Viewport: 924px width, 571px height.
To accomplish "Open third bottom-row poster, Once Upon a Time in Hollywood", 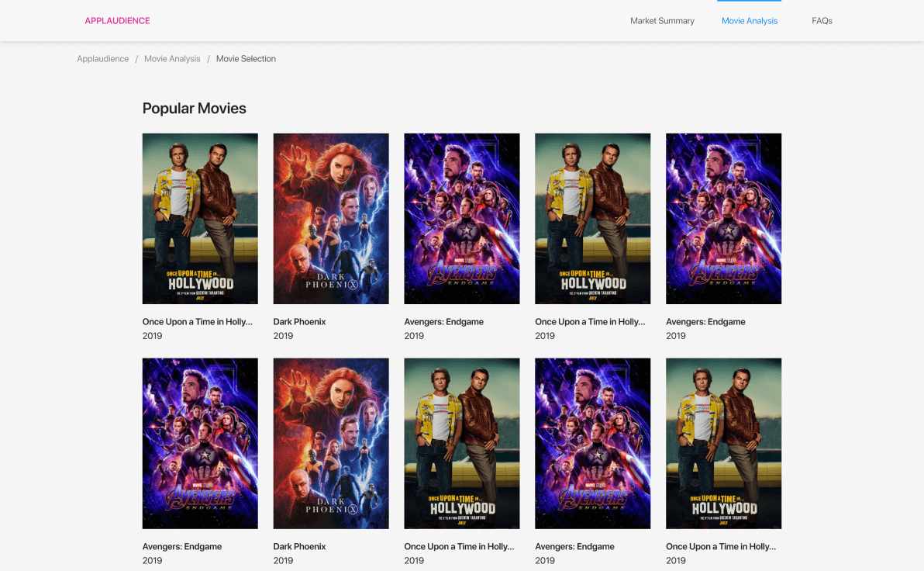I will [x=461, y=443].
